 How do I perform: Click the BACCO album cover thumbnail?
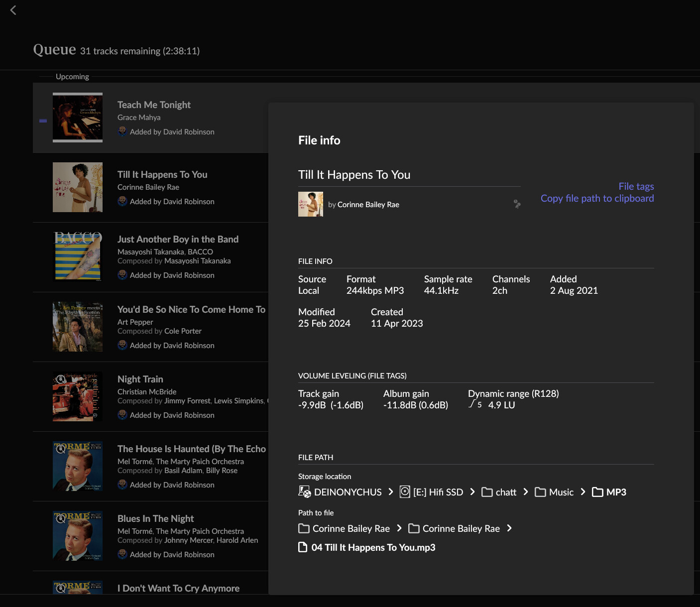pyautogui.click(x=78, y=256)
